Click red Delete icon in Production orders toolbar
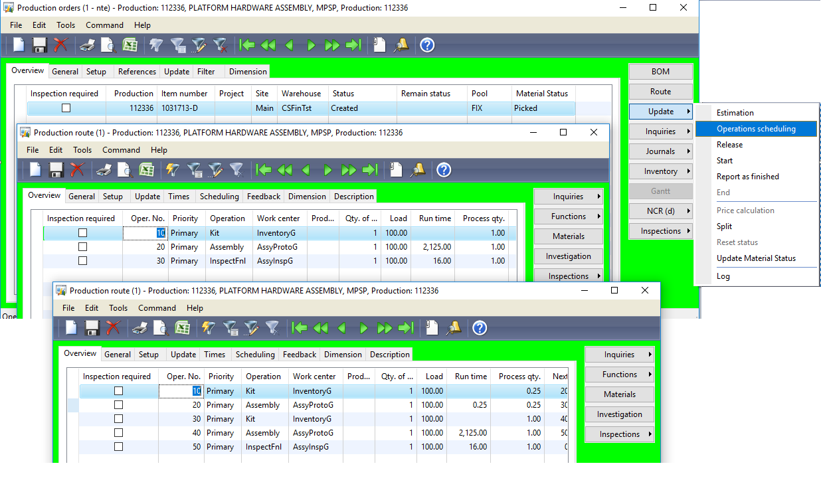Image resolution: width=821 pixels, height=504 pixels. 61,45
